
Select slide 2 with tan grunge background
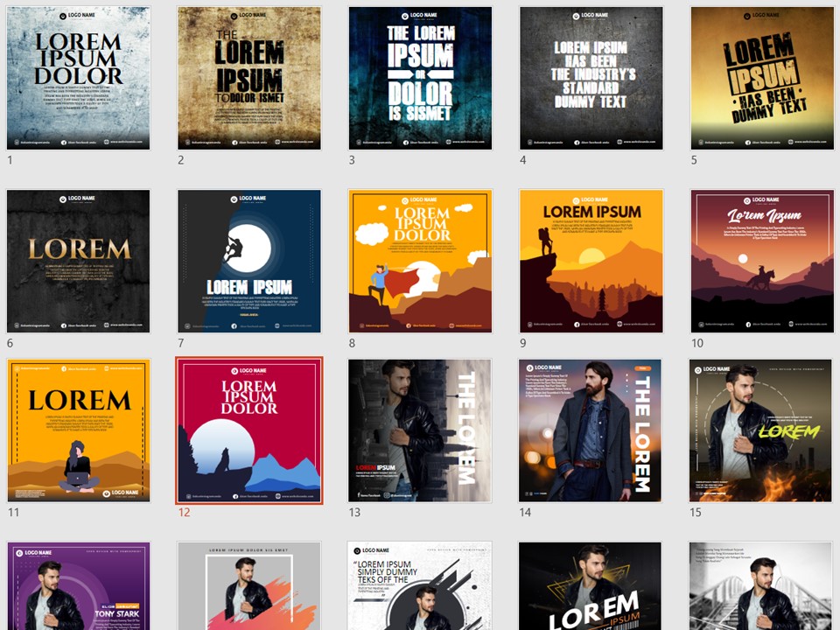(x=249, y=78)
